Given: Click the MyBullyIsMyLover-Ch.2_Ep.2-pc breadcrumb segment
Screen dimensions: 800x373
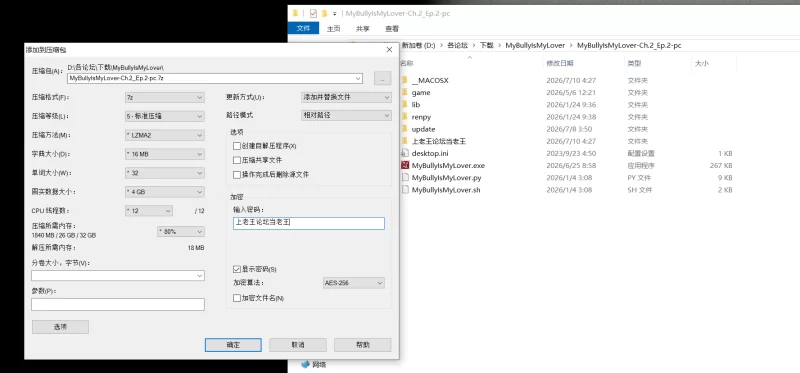Looking at the screenshot, I should coord(629,45).
